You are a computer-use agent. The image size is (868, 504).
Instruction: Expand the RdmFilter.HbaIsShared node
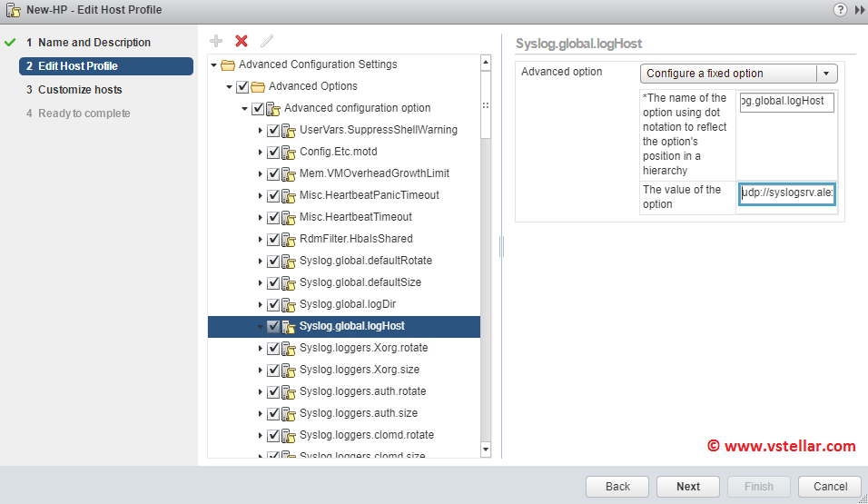261,239
